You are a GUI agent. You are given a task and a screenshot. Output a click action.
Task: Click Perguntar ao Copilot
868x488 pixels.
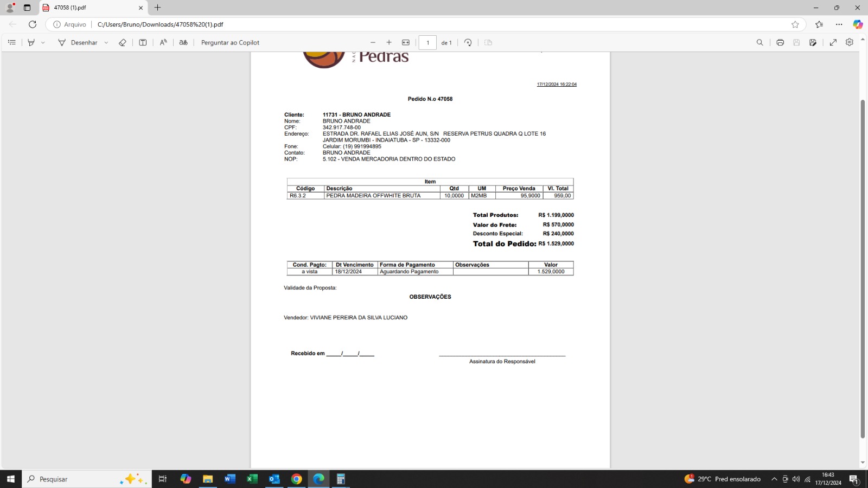click(x=230, y=42)
